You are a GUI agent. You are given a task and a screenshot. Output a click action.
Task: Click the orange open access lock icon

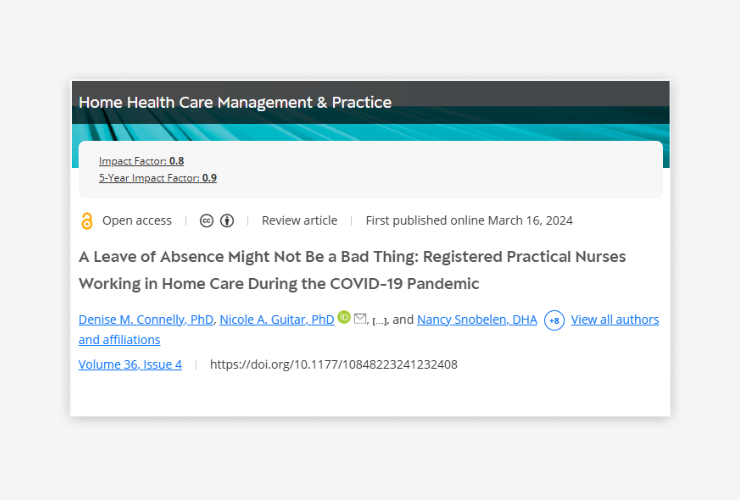87,221
